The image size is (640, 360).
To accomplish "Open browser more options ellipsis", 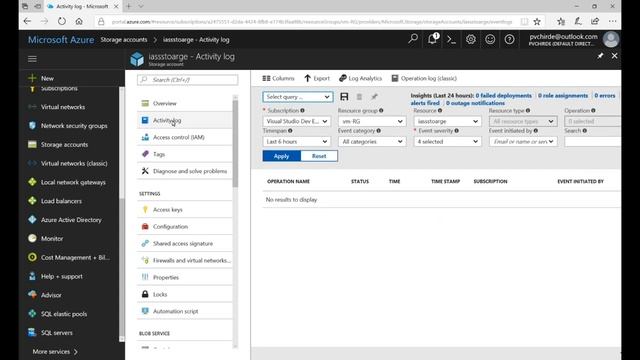I will point(613,21).
